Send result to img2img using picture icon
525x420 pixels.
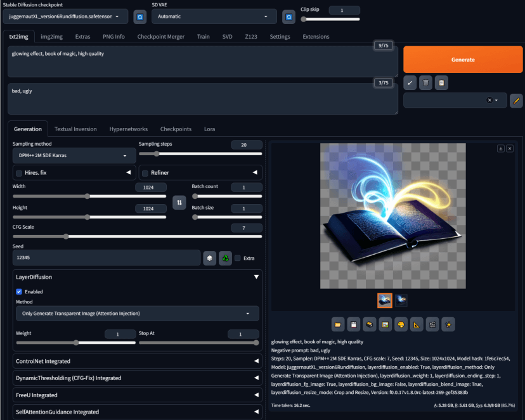tap(385, 324)
